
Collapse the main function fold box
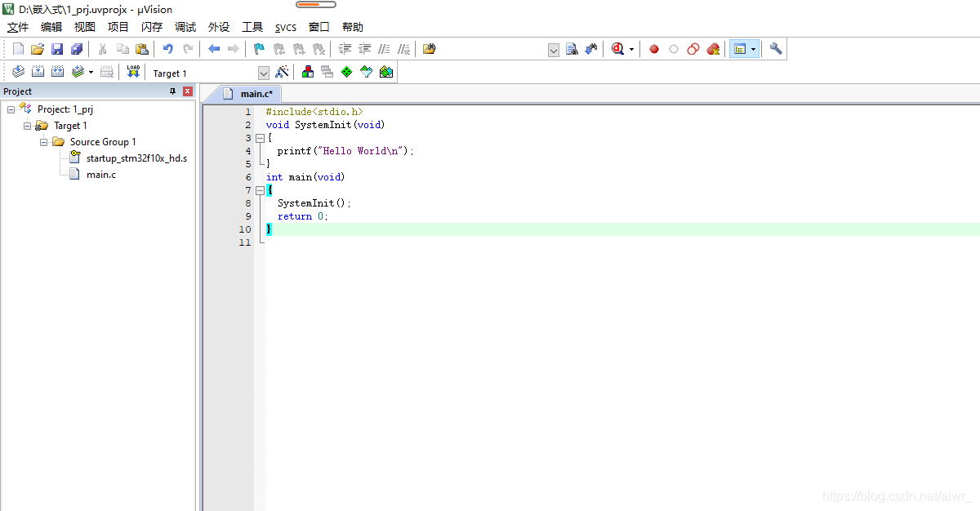point(260,190)
